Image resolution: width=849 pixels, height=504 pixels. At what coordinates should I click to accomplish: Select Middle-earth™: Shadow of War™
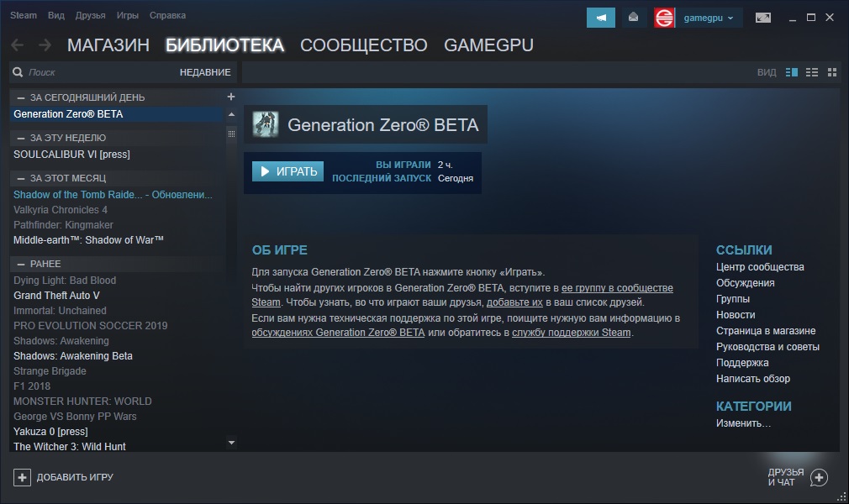coord(116,239)
